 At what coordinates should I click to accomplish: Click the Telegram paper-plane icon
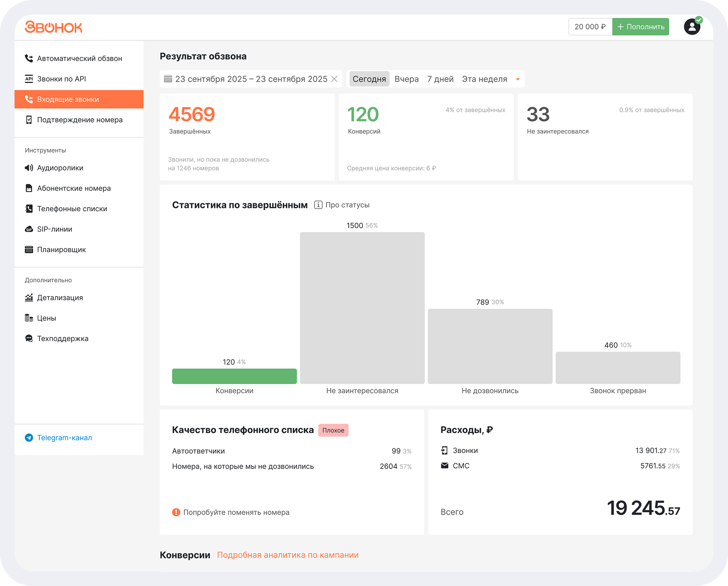[x=29, y=437]
